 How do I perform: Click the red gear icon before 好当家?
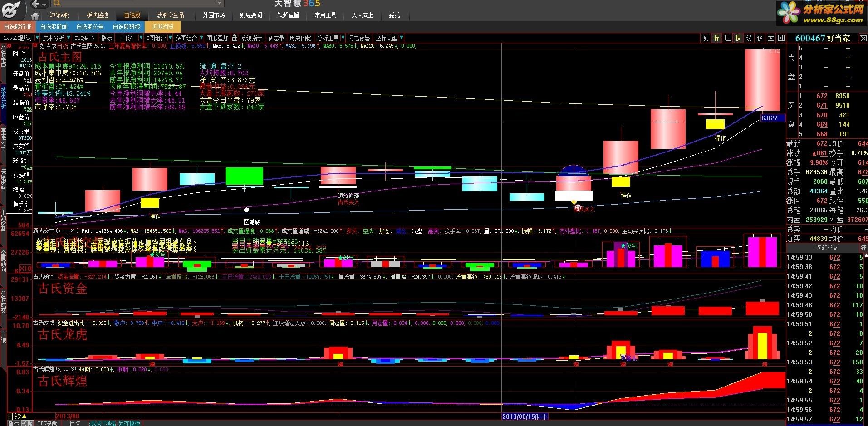click(x=36, y=46)
